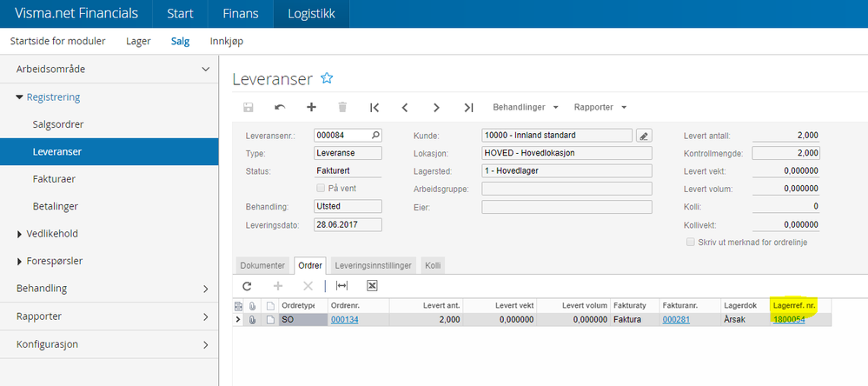Screen dimensions: 868x386
Task: Click the Kontrollmengde input field
Action: pos(786,153)
